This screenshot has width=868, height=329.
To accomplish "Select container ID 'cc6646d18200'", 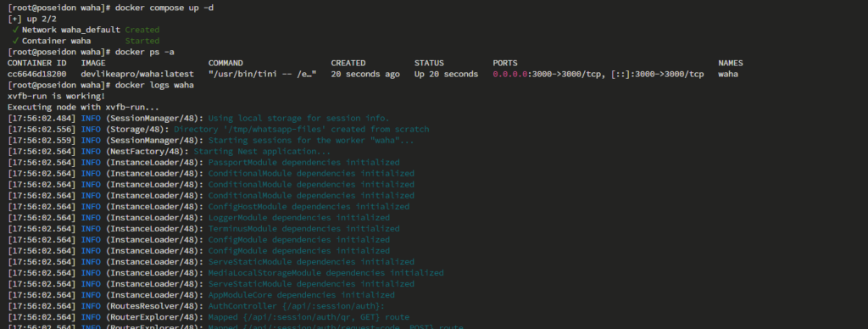I will 37,75.
